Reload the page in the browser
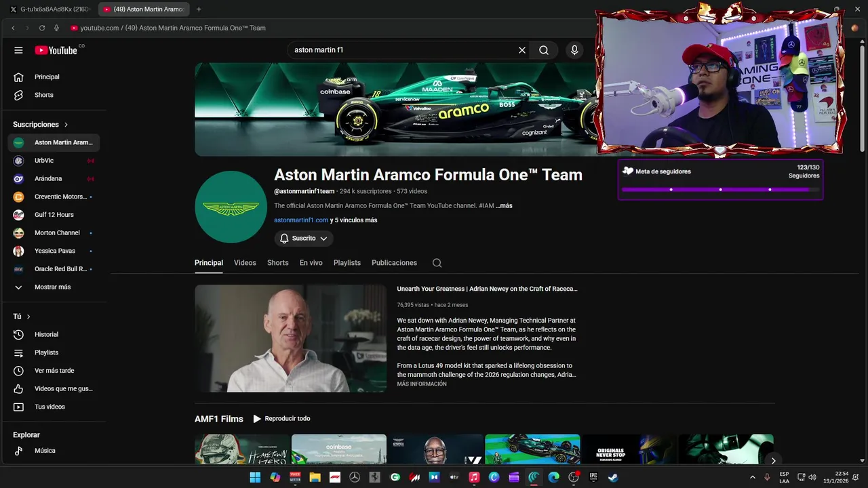The height and width of the screenshot is (488, 868). (x=42, y=28)
